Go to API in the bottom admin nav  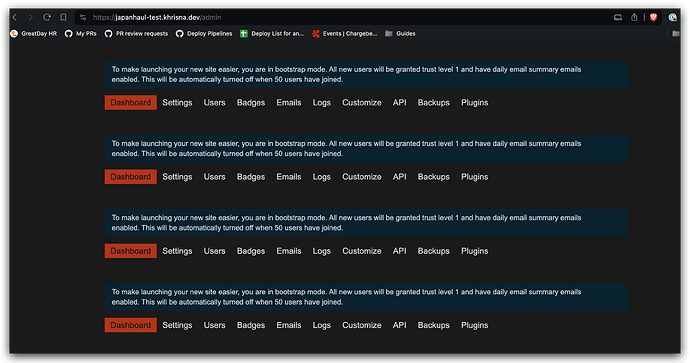(x=400, y=325)
